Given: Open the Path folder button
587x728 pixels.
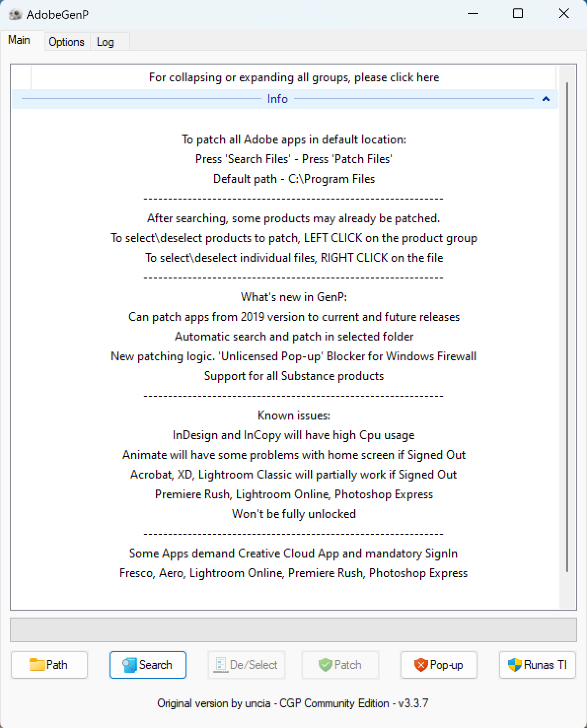Looking at the screenshot, I should coord(49,665).
